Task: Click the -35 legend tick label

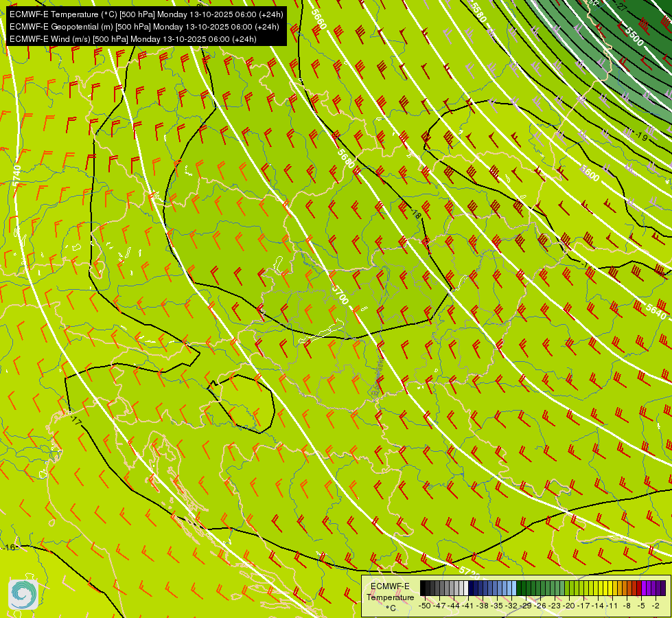Action: (x=497, y=606)
